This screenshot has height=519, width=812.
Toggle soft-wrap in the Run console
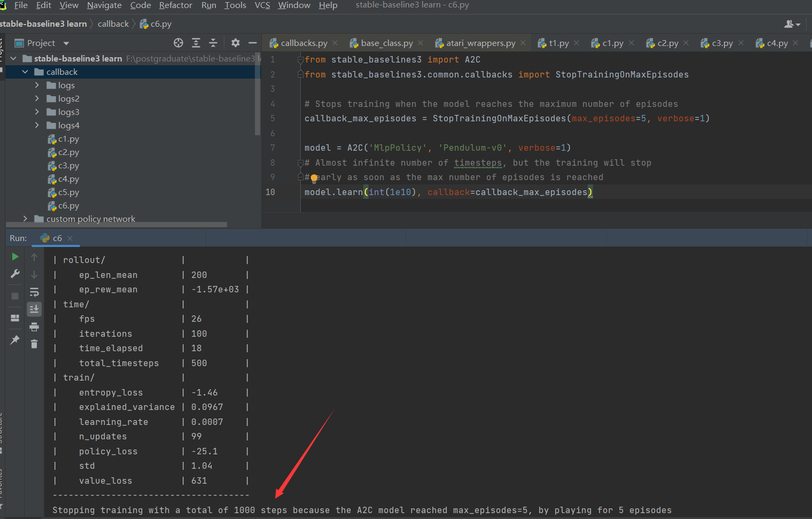[34, 292]
